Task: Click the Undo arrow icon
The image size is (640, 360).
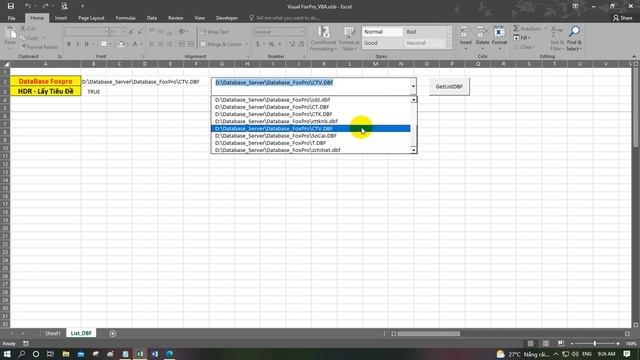Action: (28, 6)
